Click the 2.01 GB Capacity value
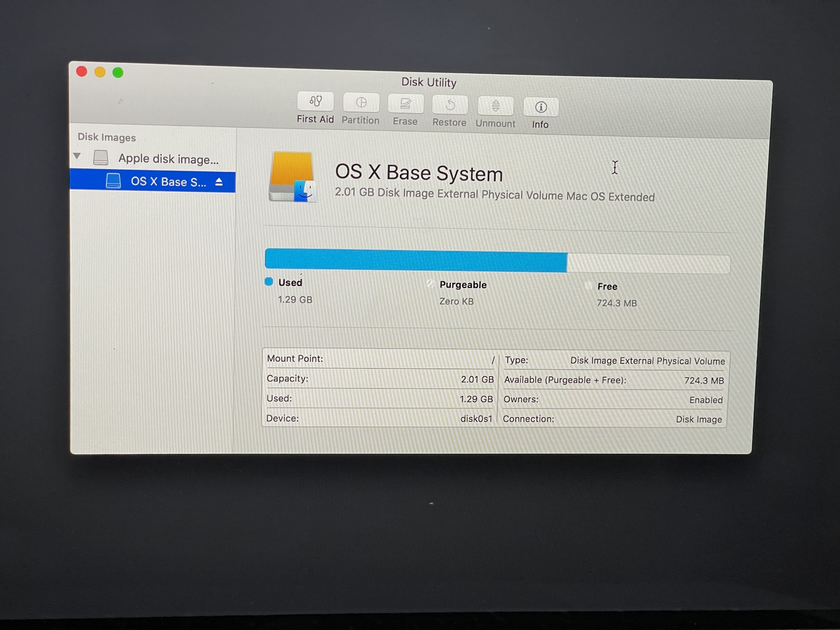Image resolution: width=840 pixels, height=630 pixels. [477, 379]
